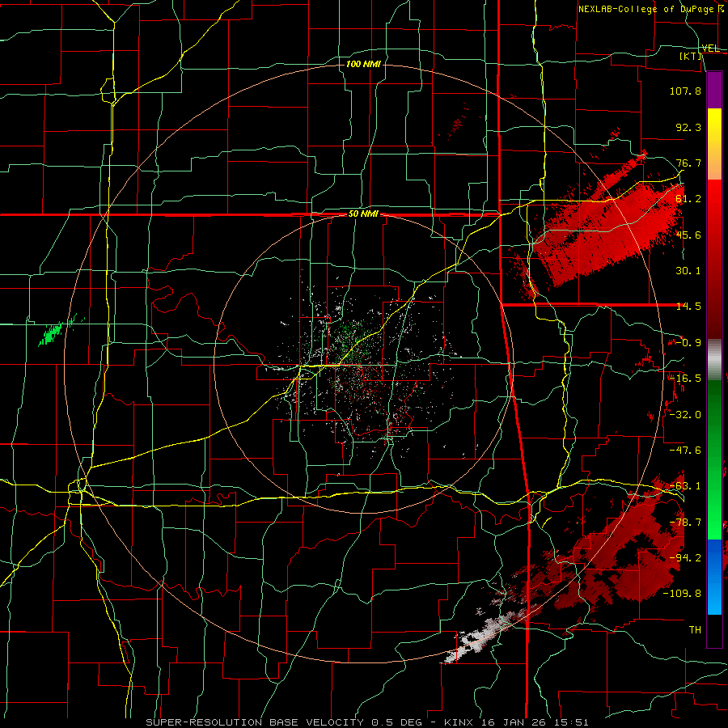Click the green velocity echo at the western edge
Screen dimensions: 728x728
tap(53, 332)
